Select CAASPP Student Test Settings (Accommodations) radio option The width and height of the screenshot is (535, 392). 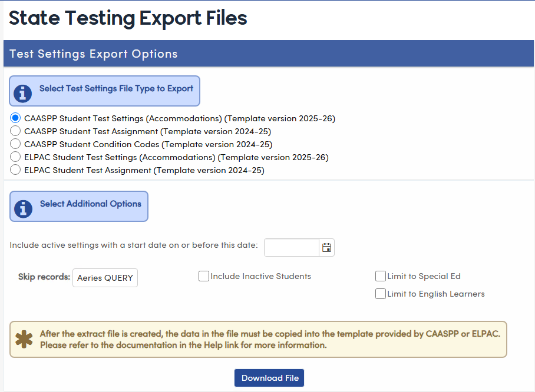[15, 118]
